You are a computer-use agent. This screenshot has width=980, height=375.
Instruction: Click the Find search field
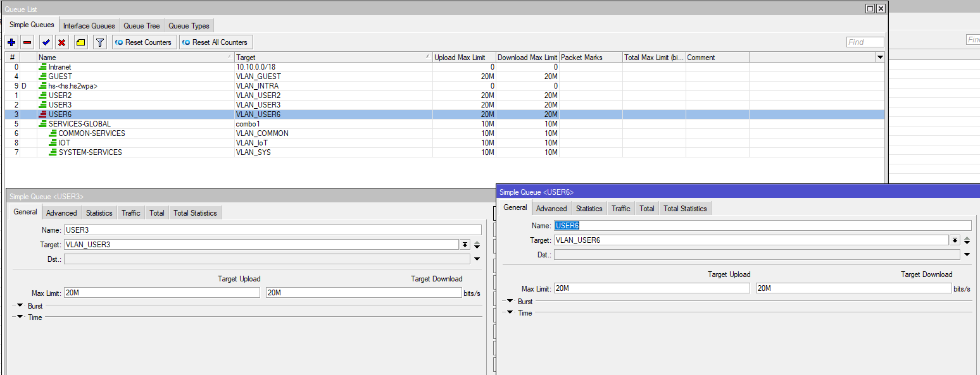click(865, 42)
